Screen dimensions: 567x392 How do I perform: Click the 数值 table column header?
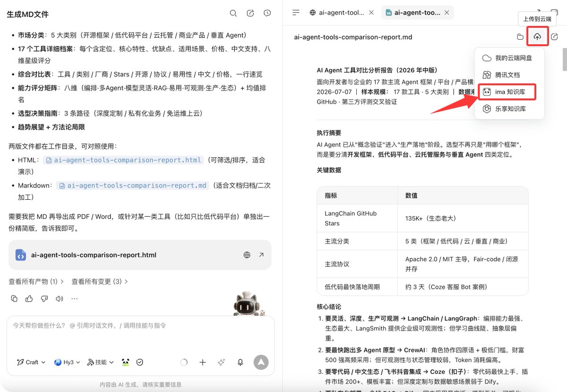tap(463, 195)
